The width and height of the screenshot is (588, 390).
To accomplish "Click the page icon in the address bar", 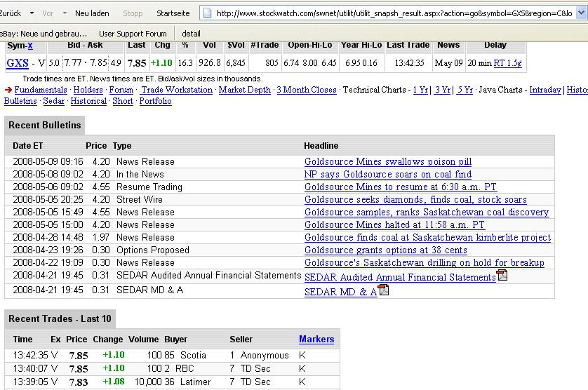I will point(207,13).
